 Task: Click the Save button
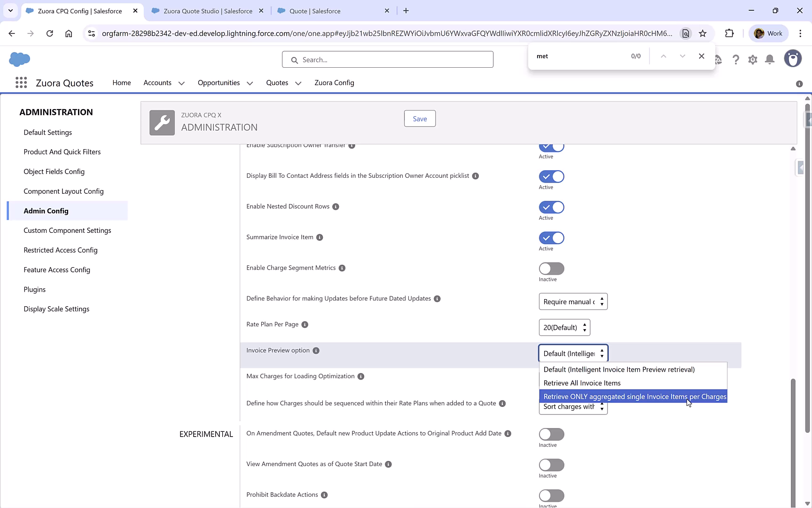coord(419,119)
